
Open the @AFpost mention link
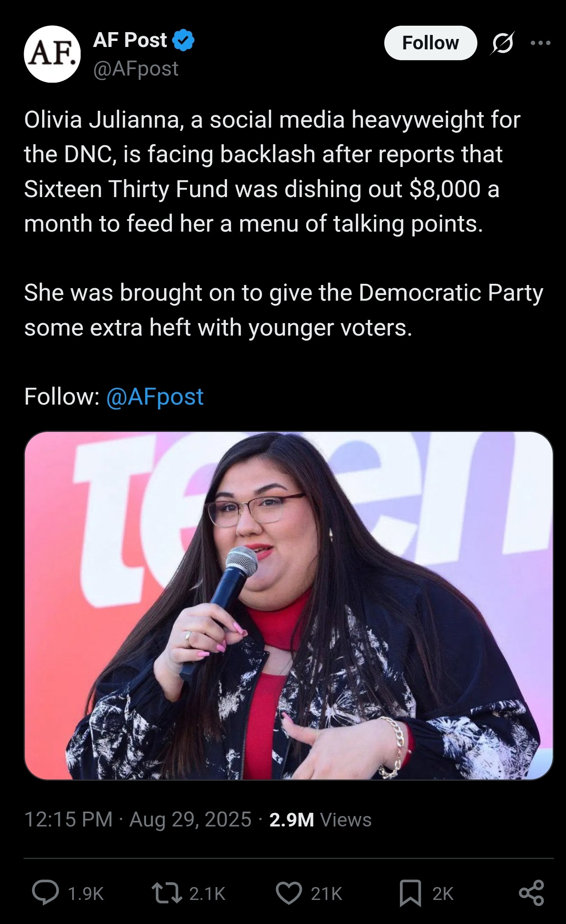click(155, 397)
